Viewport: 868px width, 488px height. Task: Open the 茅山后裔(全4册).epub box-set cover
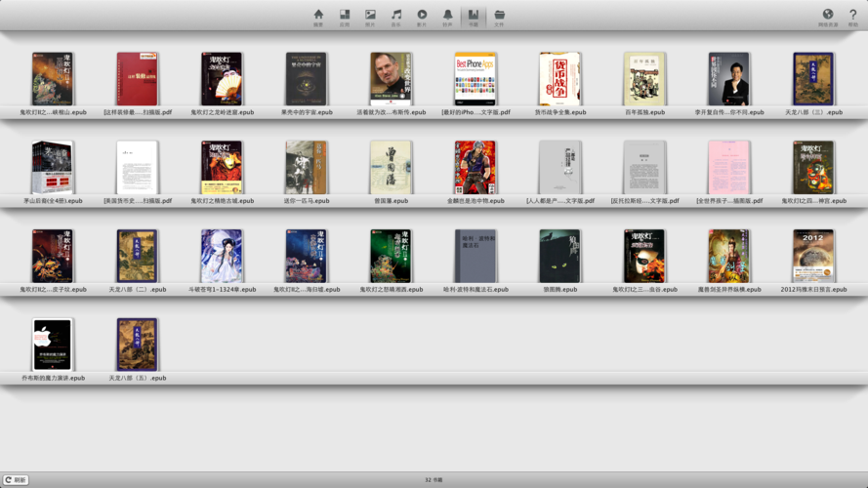(53, 168)
